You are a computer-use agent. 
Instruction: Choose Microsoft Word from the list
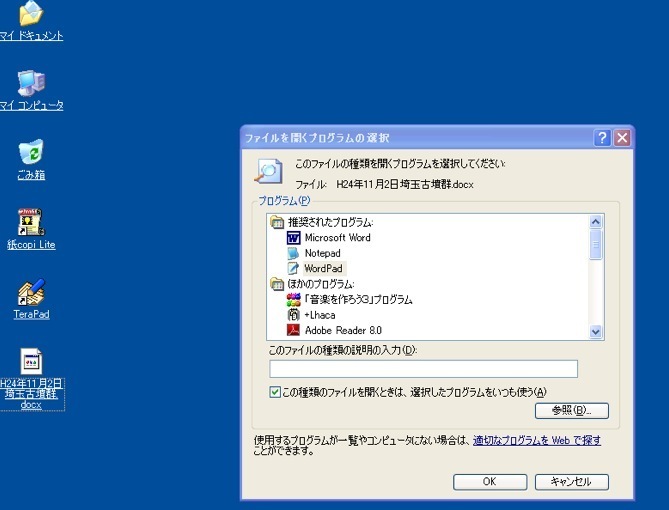[337, 238]
